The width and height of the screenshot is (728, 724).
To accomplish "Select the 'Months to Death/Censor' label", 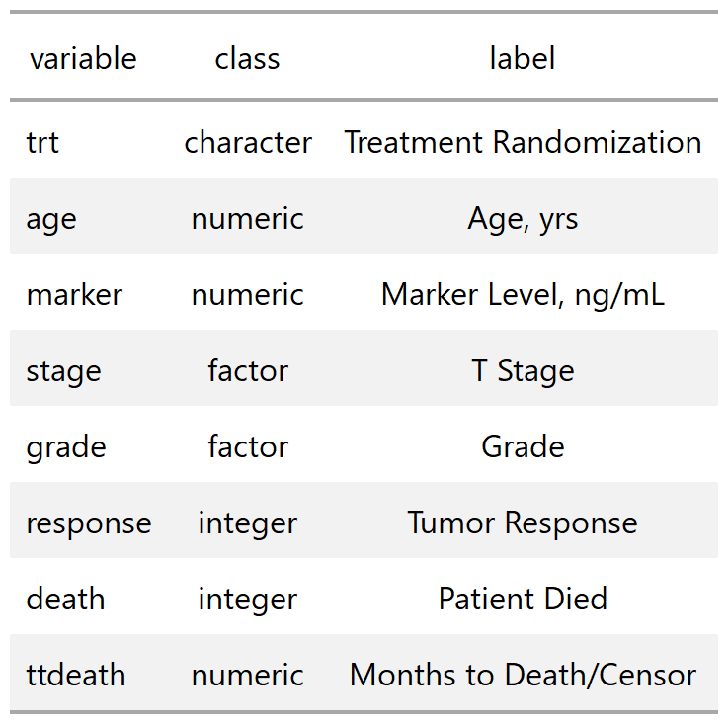I will point(523,675).
